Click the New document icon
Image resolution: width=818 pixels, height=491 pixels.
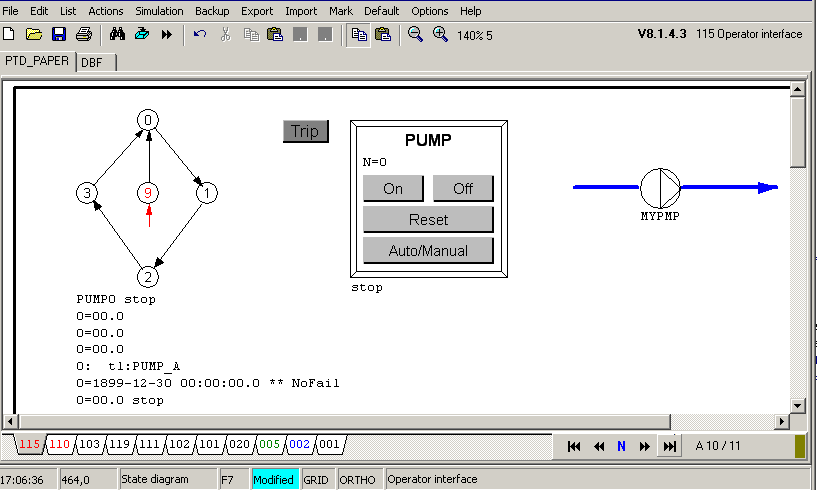[9, 34]
